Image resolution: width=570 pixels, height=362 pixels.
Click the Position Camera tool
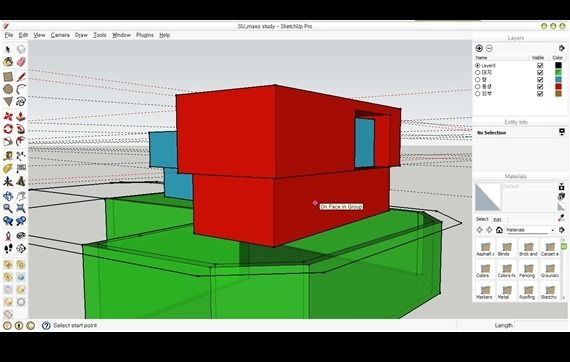8,236
